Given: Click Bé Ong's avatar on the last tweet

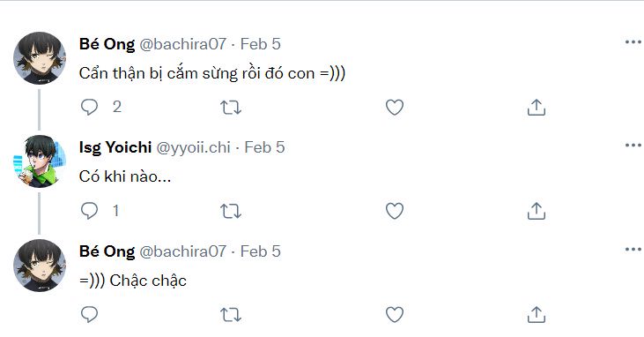Looking at the screenshot, I should [x=40, y=266].
